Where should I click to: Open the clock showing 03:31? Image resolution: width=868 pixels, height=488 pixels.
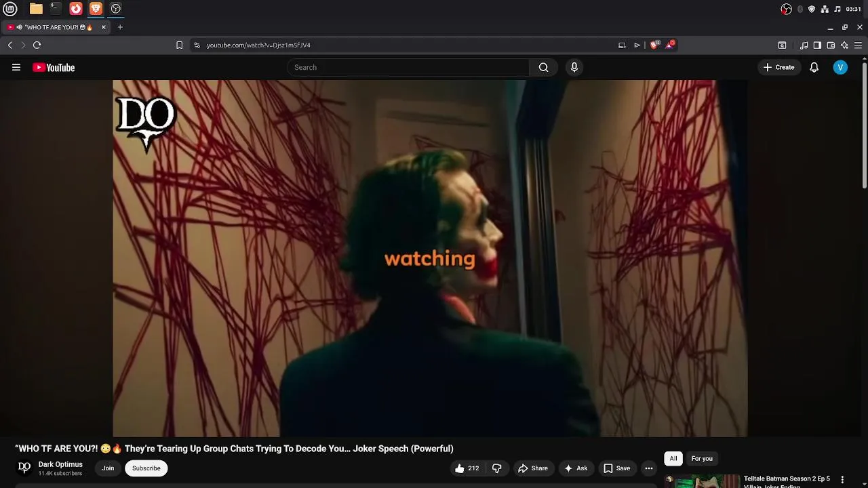pyautogui.click(x=854, y=9)
